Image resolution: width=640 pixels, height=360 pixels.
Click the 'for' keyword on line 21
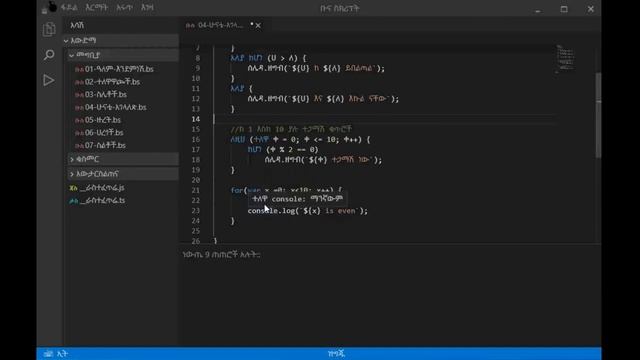pyautogui.click(x=237, y=190)
